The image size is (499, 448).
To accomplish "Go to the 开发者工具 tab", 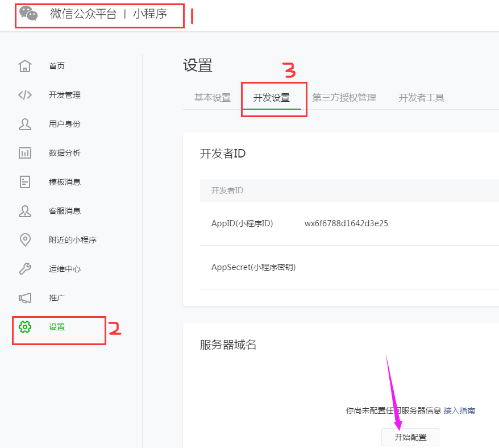I will 421,98.
